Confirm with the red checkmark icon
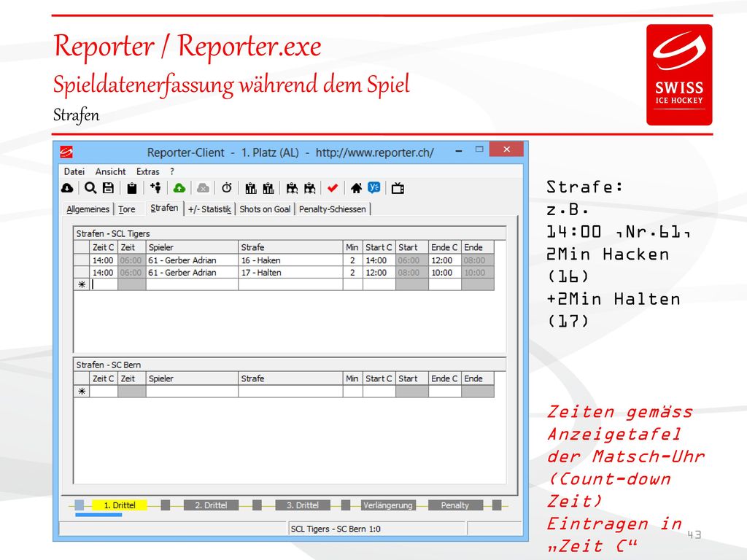This screenshot has height=560, width=747. [x=333, y=188]
